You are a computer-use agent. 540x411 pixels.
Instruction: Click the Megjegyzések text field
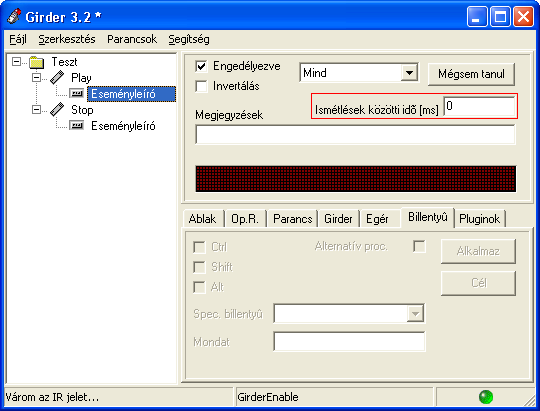(x=355, y=134)
